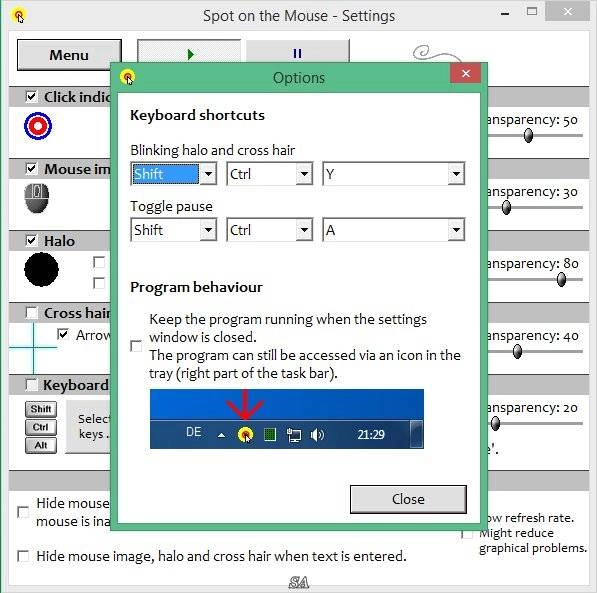Click the Options dialog title icon
597x593 pixels.
pyautogui.click(x=127, y=77)
